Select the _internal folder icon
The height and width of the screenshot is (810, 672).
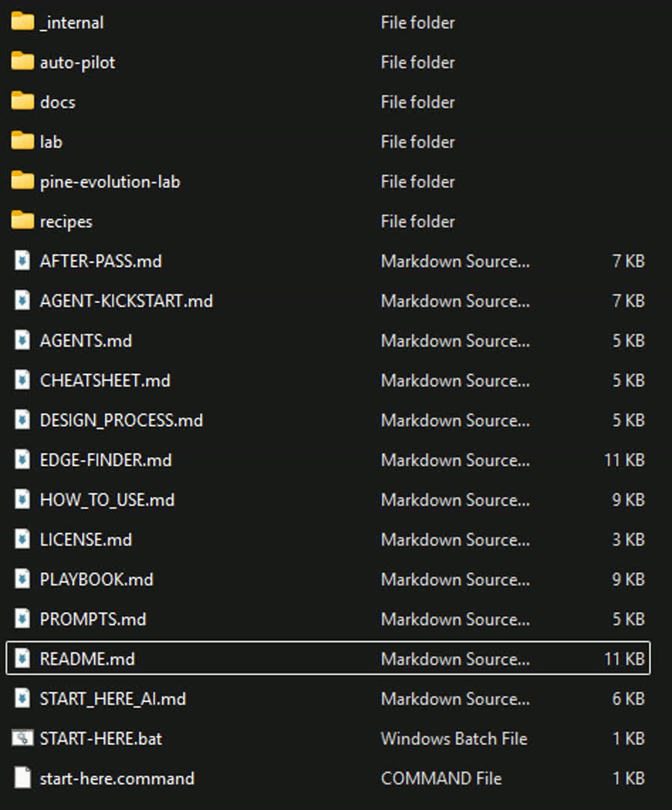22,22
